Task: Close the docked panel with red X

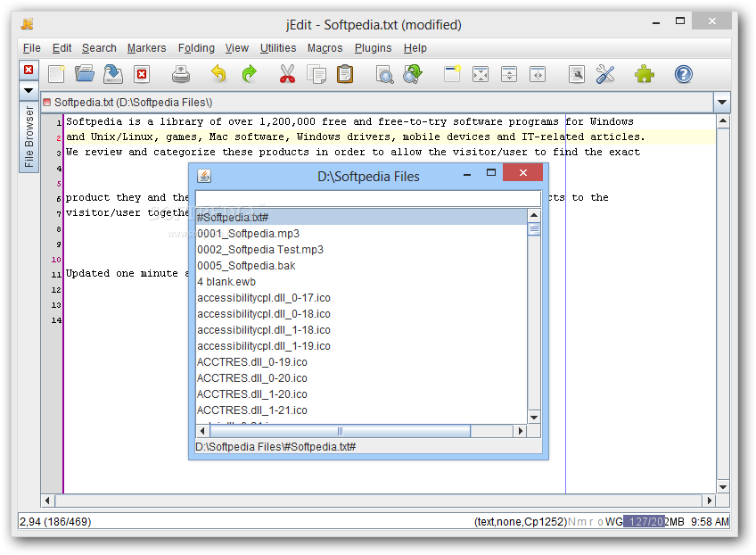Action: click(29, 70)
